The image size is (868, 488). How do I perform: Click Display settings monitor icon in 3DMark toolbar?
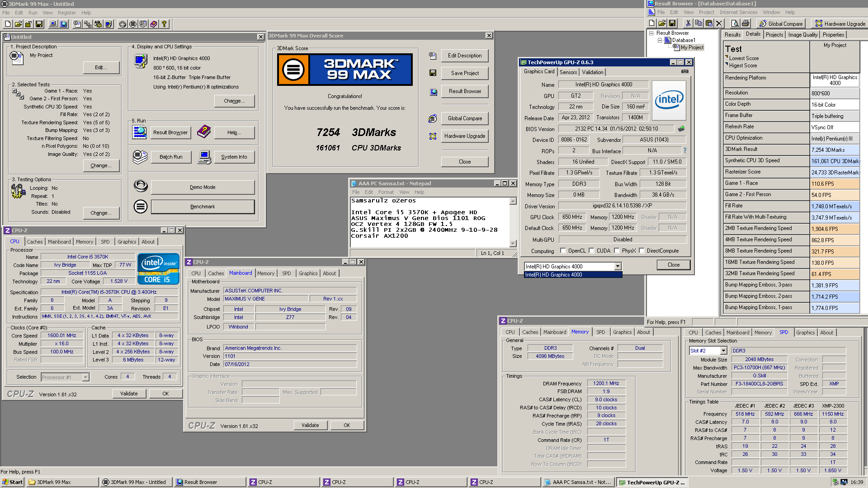(x=108, y=24)
